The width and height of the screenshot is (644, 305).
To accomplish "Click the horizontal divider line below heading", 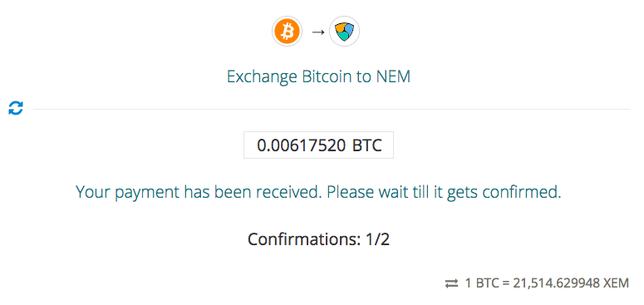I will 331,109.
